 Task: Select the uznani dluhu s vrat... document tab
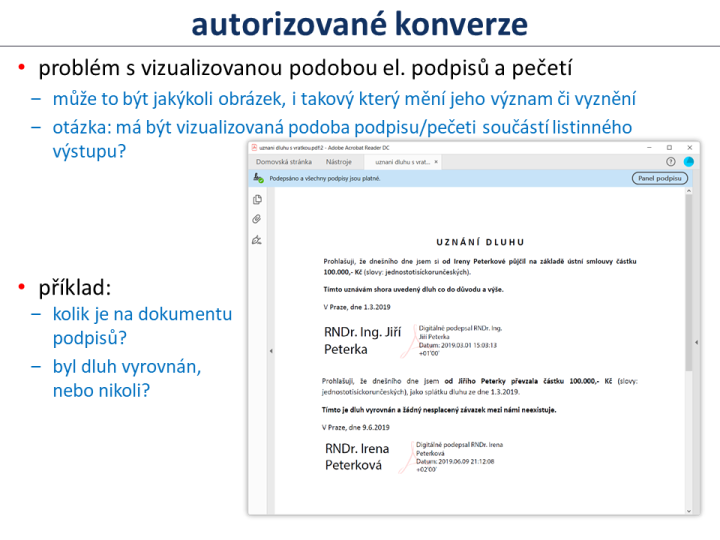(x=402, y=162)
